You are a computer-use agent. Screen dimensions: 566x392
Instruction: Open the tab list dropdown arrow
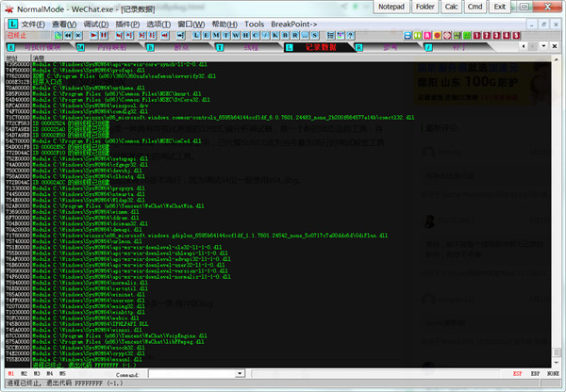point(543,46)
